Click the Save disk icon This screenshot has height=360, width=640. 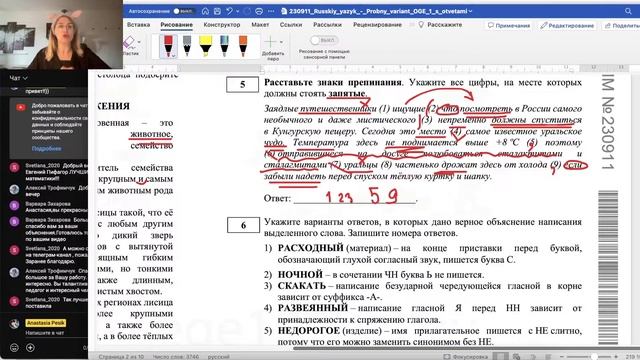pyautogui.click(x=218, y=11)
